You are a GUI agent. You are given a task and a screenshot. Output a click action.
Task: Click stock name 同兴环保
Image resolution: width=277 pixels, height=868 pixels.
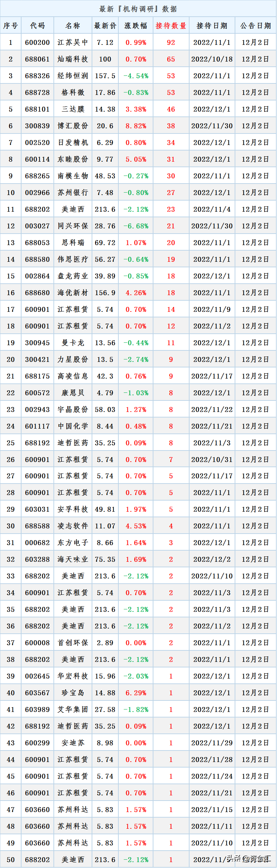(x=73, y=226)
